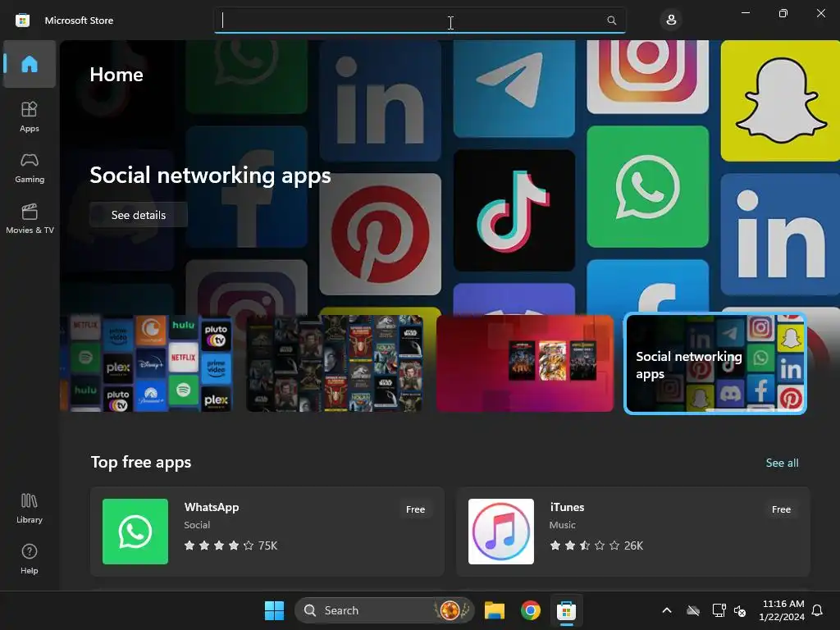Open the WhatsApp app icon
Screen dimensions: 840x630
135,532
